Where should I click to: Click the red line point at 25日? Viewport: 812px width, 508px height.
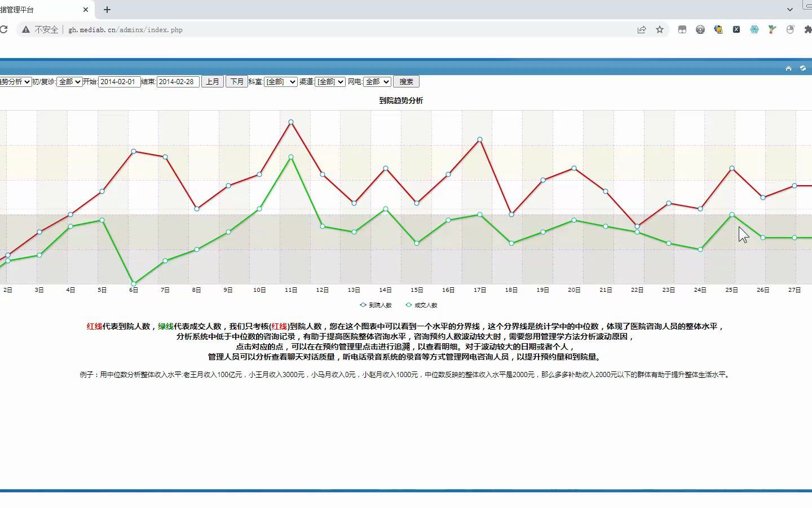pos(732,168)
